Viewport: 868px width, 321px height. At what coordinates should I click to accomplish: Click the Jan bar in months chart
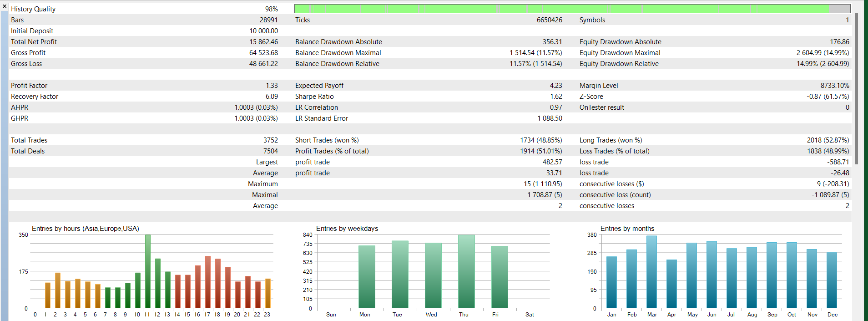point(612,282)
